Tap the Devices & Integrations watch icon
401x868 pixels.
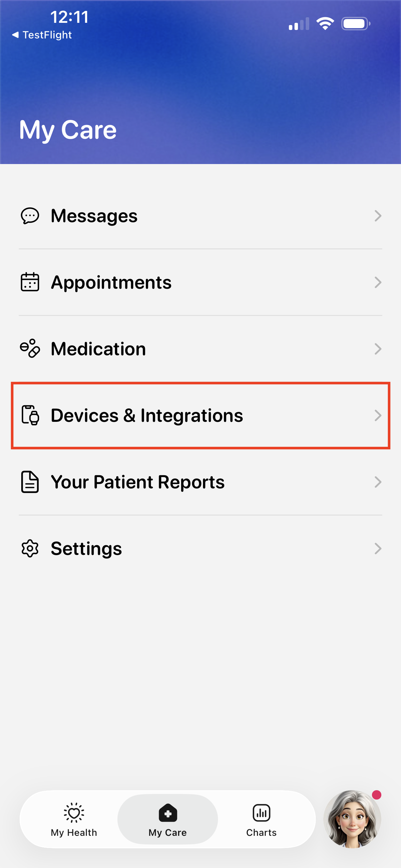tap(30, 415)
